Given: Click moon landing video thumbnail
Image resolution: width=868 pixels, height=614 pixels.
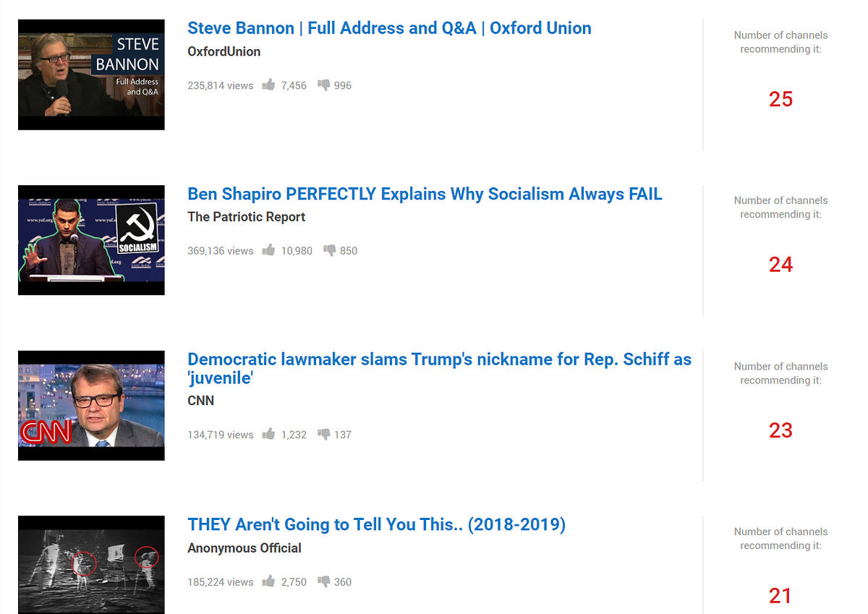Looking at the screenshot, I should (x=91, y=565).
